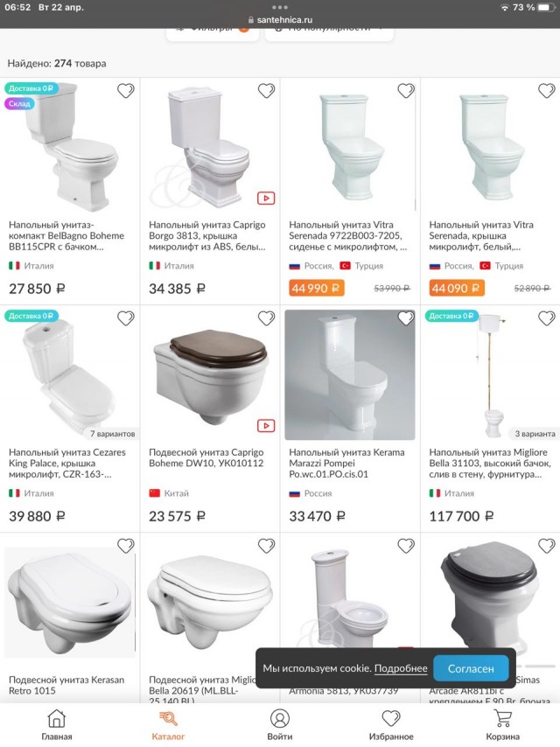Open the filters button at top
Screen dimensions: 560x747
(213, 33)
